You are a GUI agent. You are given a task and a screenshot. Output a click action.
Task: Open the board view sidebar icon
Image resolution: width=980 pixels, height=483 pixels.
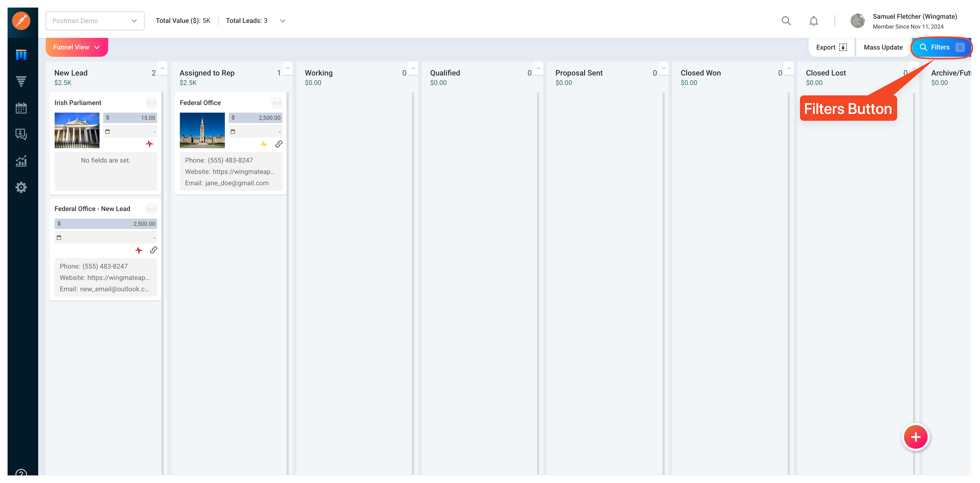(x=21, y=55)
